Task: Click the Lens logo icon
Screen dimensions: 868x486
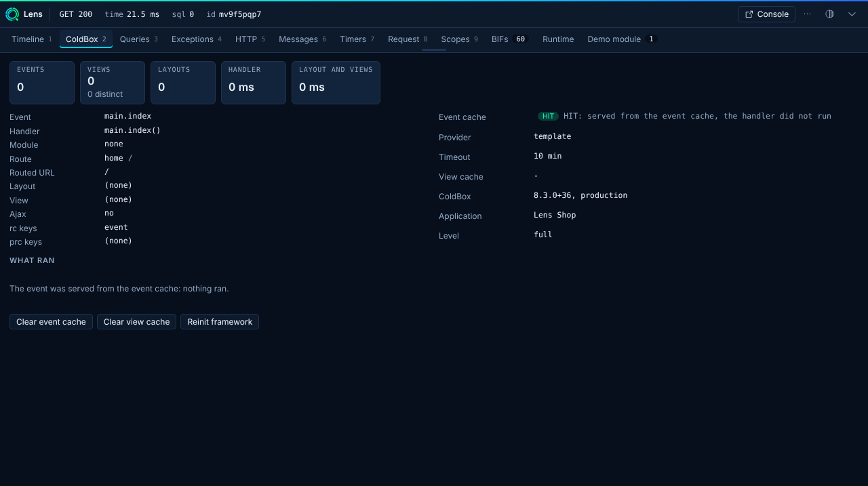Action: coord(12,14)
